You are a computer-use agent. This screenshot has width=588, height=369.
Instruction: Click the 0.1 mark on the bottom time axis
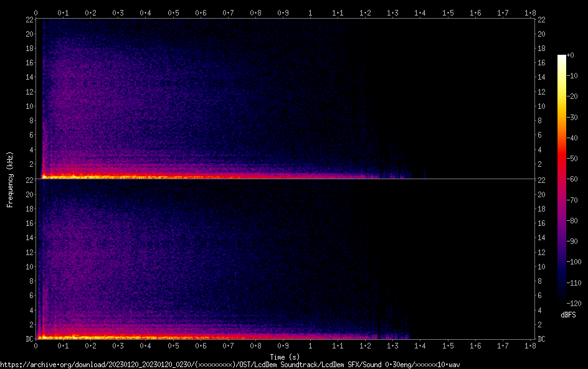(63, 346)
